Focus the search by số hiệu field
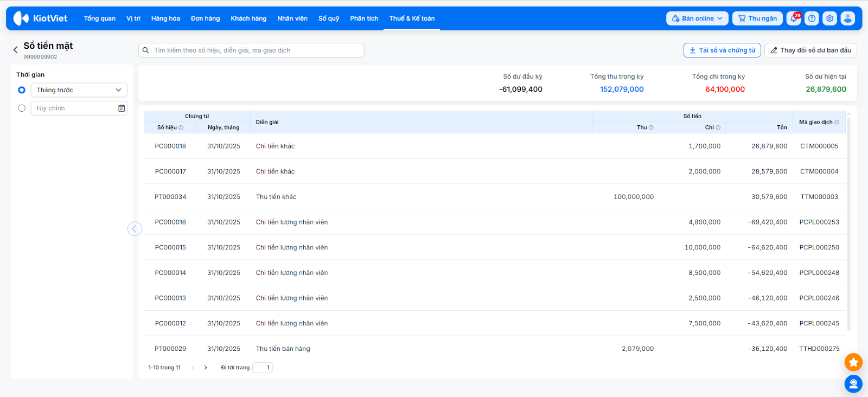 (x=251, y=50)
